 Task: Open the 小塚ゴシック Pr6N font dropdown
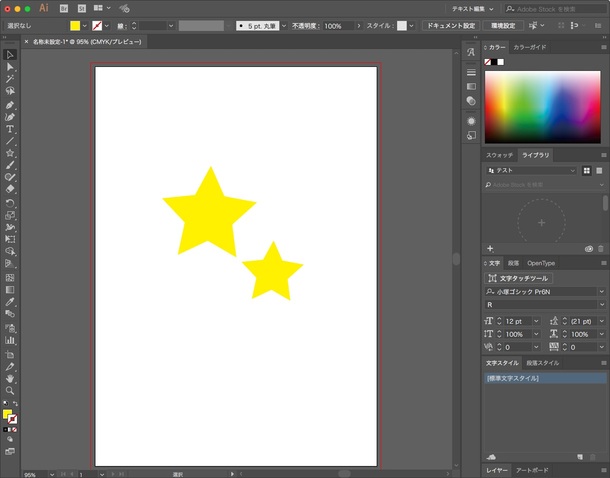click(x=601, y=291)
